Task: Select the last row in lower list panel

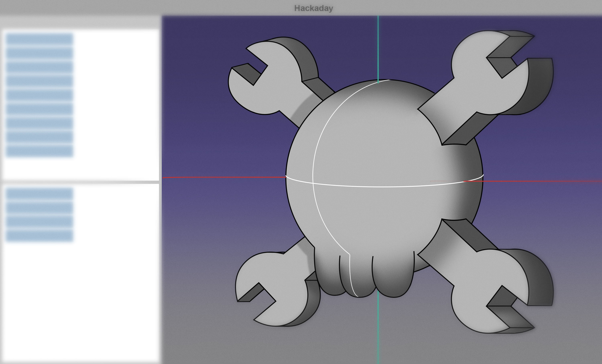Action: pyautogui.click(x=39, y=236)
